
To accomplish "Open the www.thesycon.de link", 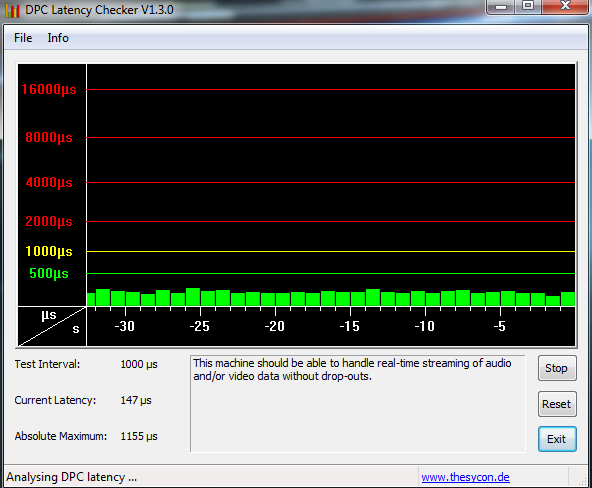I will click(465, 477).
